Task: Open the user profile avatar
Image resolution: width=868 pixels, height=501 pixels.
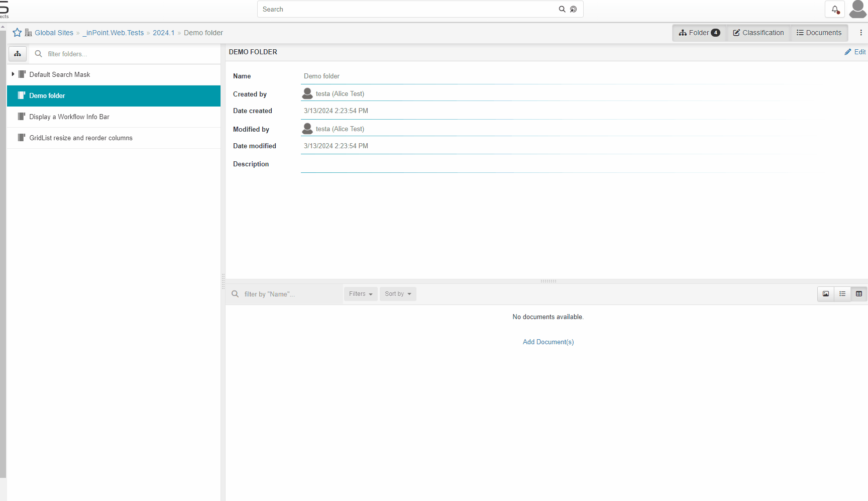Action: [x=858, y=9]
